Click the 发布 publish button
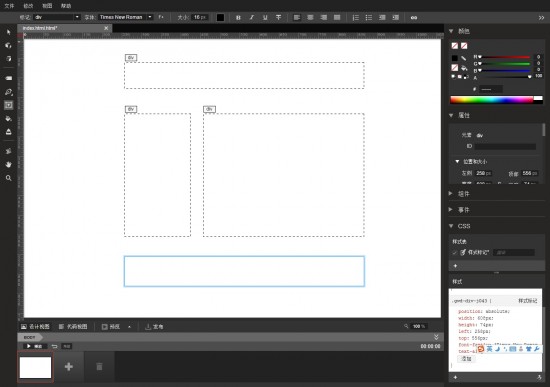Image resolution: width=550 pixels, height=387 pixels. point(154,327)
